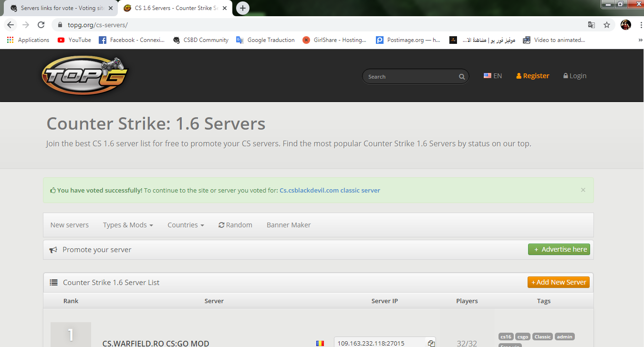Open Applications bookmark grid icon
644x347 pixels.
point(10,40)
